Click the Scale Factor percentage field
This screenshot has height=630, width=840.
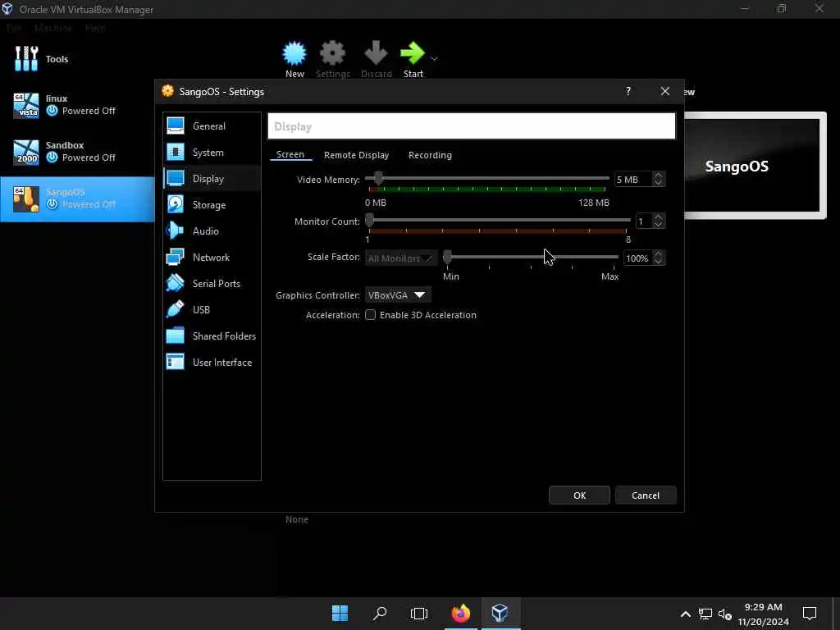pos(637,258)
